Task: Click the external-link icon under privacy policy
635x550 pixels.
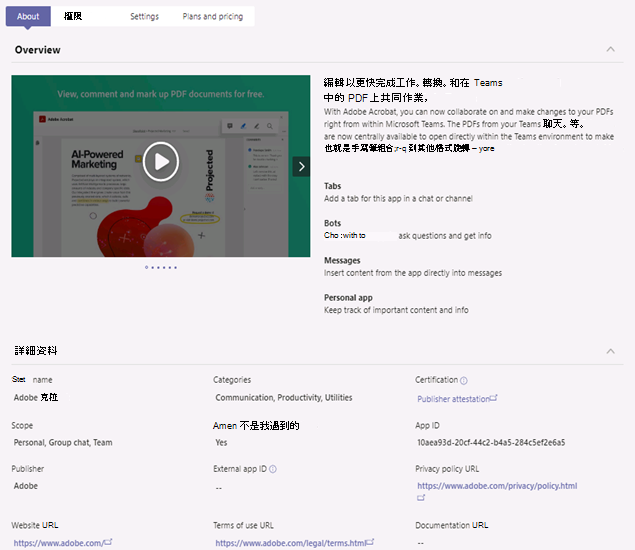Action: (421, 498)
